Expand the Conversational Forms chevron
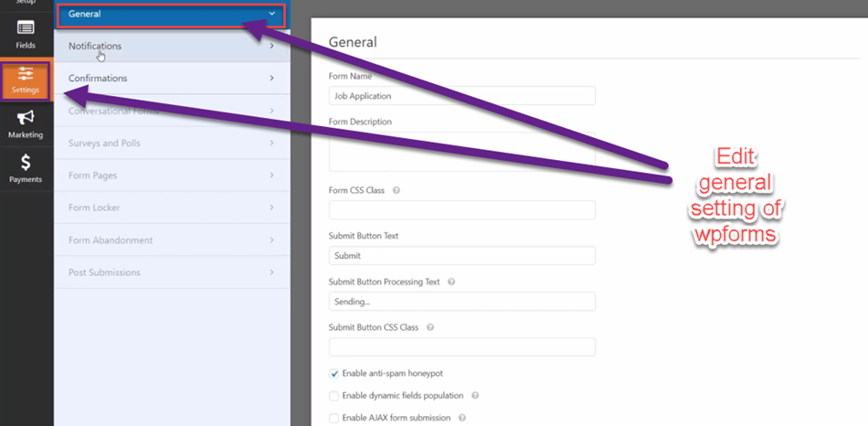The image size is (868, 426). click(271, 111)
